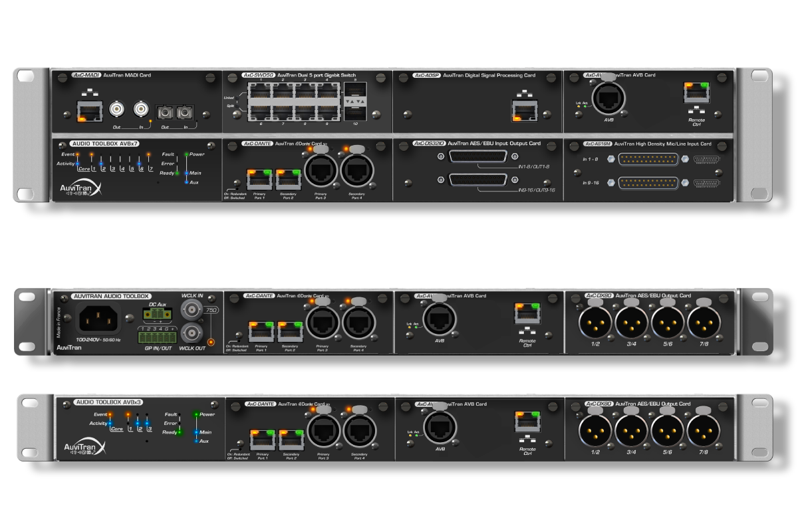Click XLR output 7/8 on the rear panel unit

point(703,323)
